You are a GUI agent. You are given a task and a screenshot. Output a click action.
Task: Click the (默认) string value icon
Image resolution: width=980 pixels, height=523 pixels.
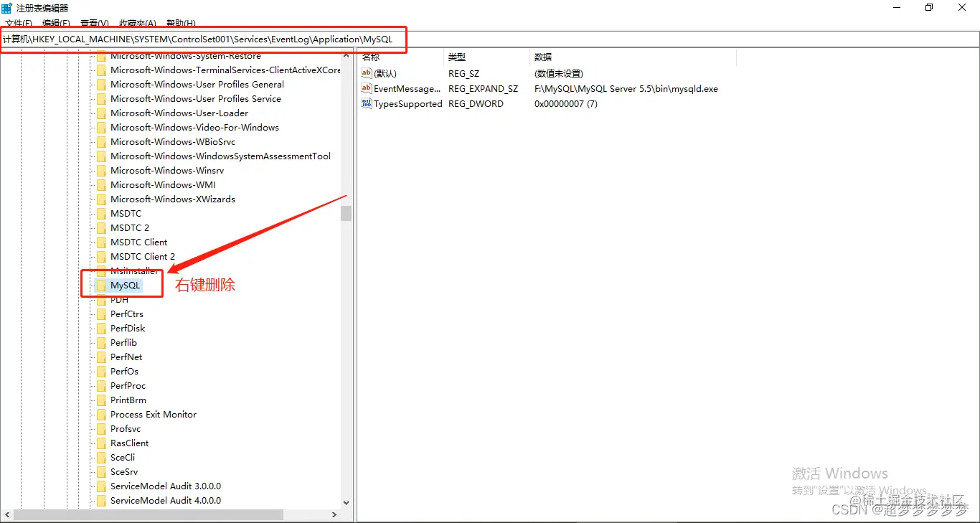[367, 73]
